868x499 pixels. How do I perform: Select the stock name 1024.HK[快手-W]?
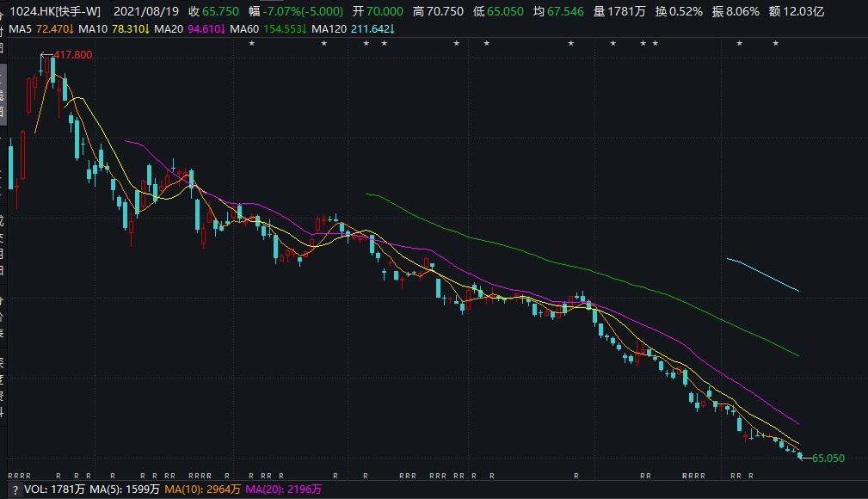tap(55, 11)
